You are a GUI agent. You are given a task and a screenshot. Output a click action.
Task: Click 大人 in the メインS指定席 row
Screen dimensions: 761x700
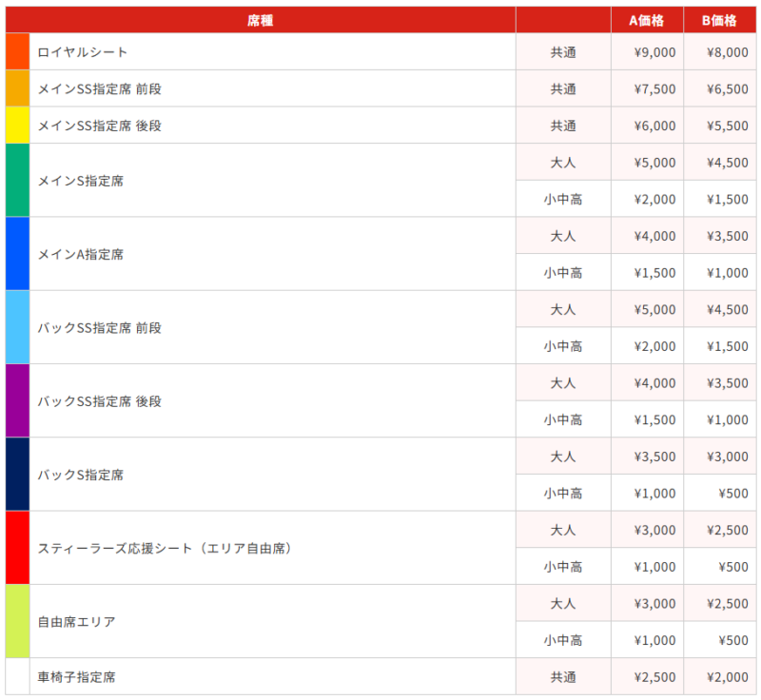pyautogui.click(x=563, y=163)
